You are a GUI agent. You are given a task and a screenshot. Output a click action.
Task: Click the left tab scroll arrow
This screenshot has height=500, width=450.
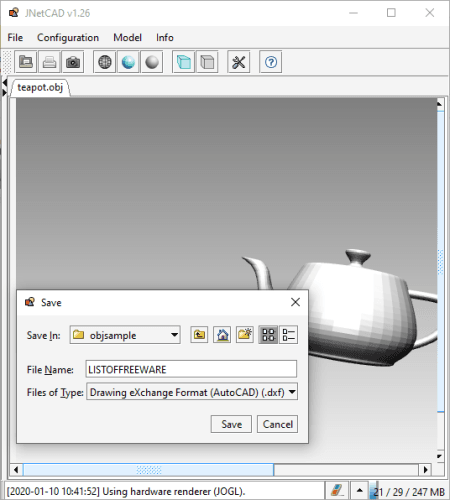point(4,82)
